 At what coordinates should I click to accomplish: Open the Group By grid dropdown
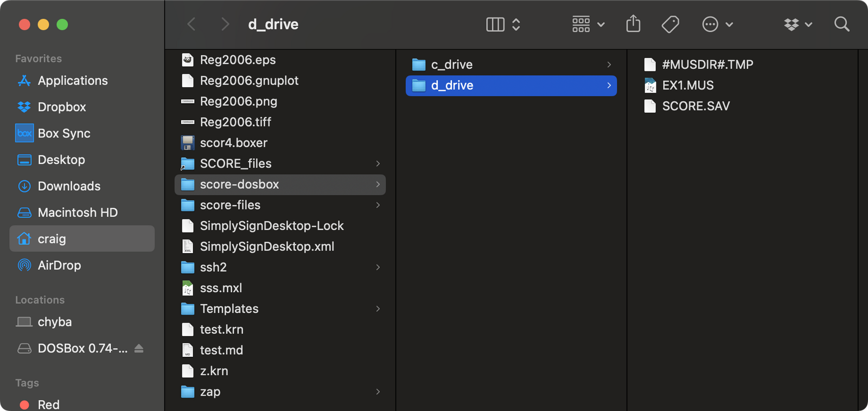588,24
